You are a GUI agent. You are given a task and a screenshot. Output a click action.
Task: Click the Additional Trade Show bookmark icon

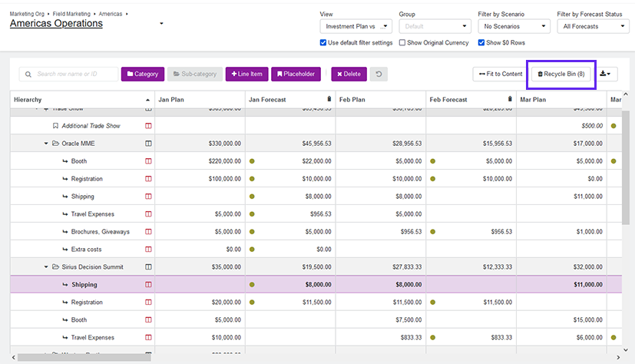tap(55, 126)
